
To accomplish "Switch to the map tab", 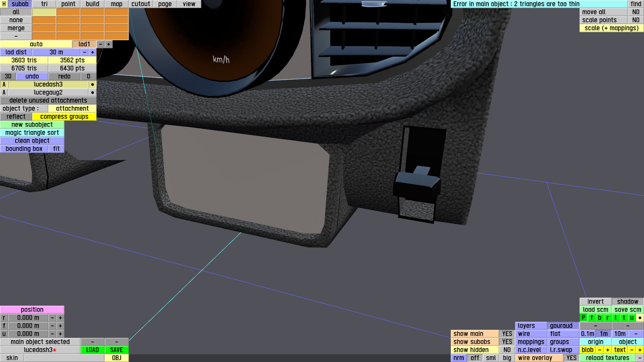I will tap(116, 4).
